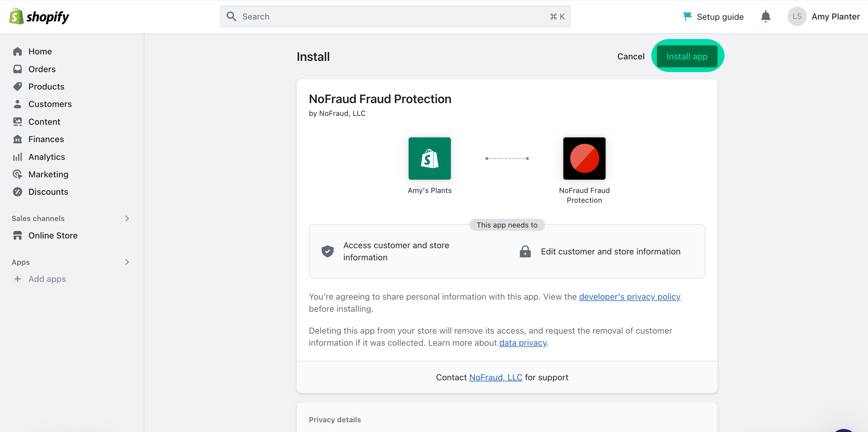This screenshot has width=868, height=432.
Task: Cancel the app installation
Action: [x=630, y=56]
